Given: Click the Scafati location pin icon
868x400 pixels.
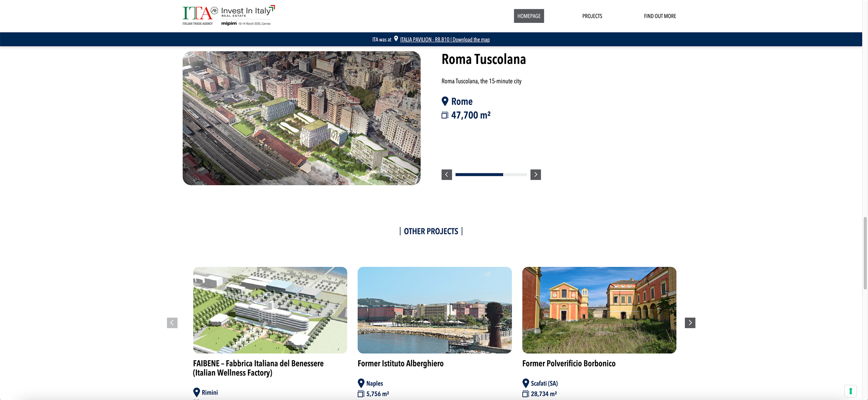Looking at the screenshot, I should (526, 383).
